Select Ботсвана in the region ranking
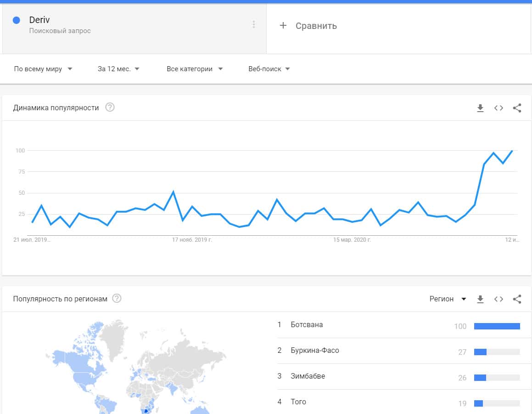Screen dimensions: 532x414 coord(307,325)
